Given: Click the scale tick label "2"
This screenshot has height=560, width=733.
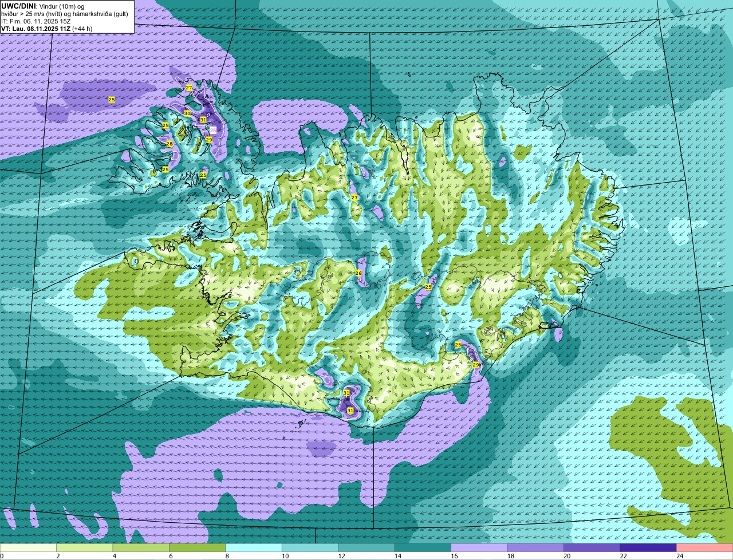Looking at the screenshot, I should pyautogui.click(x=58, y=556).
